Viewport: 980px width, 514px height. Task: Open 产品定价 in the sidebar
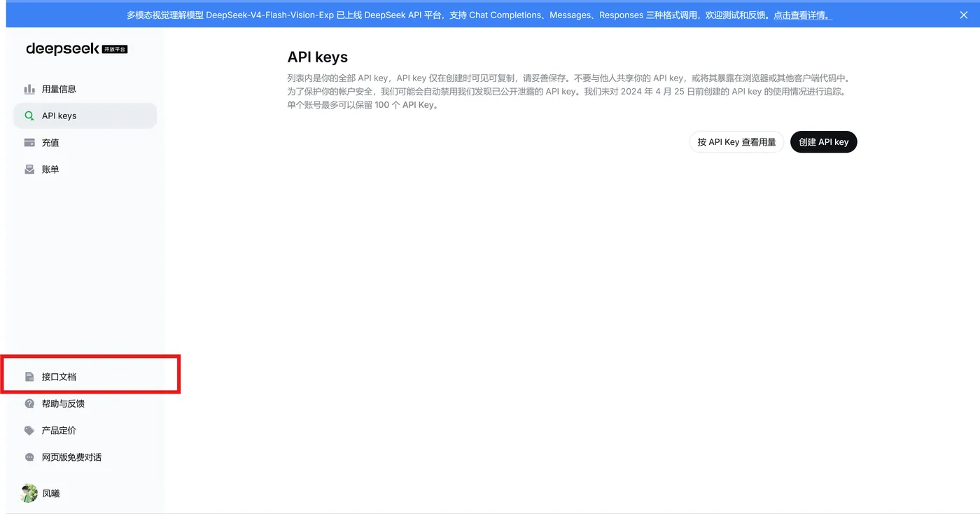85,431
